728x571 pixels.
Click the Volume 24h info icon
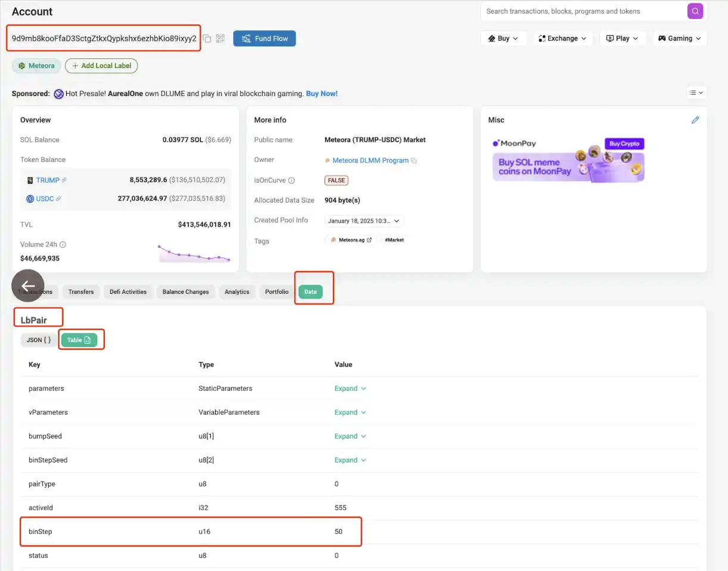(63, 244)
